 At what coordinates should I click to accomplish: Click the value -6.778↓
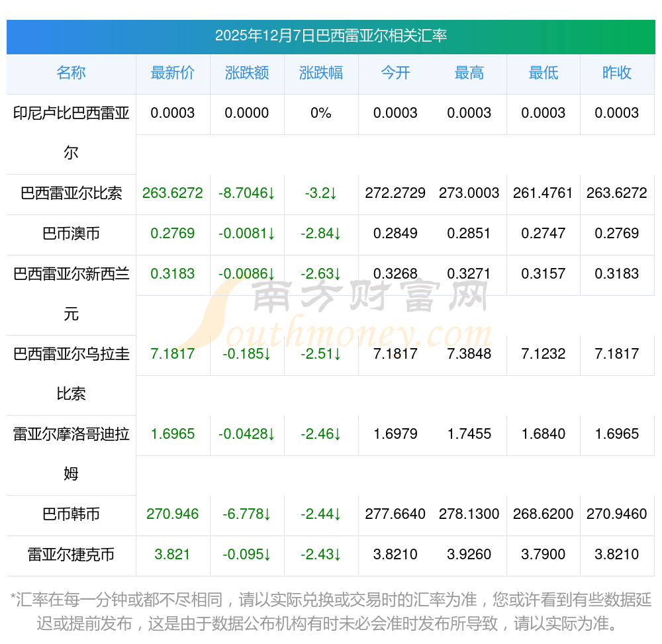tap(247, 514)
